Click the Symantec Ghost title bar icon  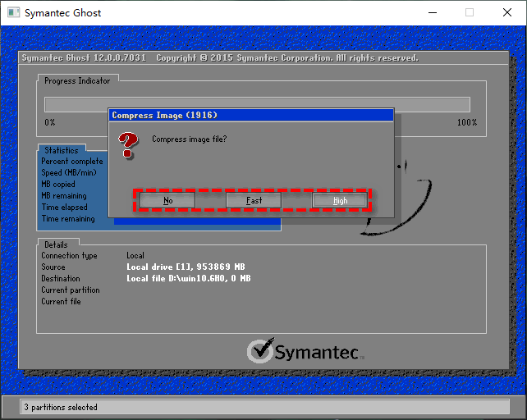pos(12,12)
